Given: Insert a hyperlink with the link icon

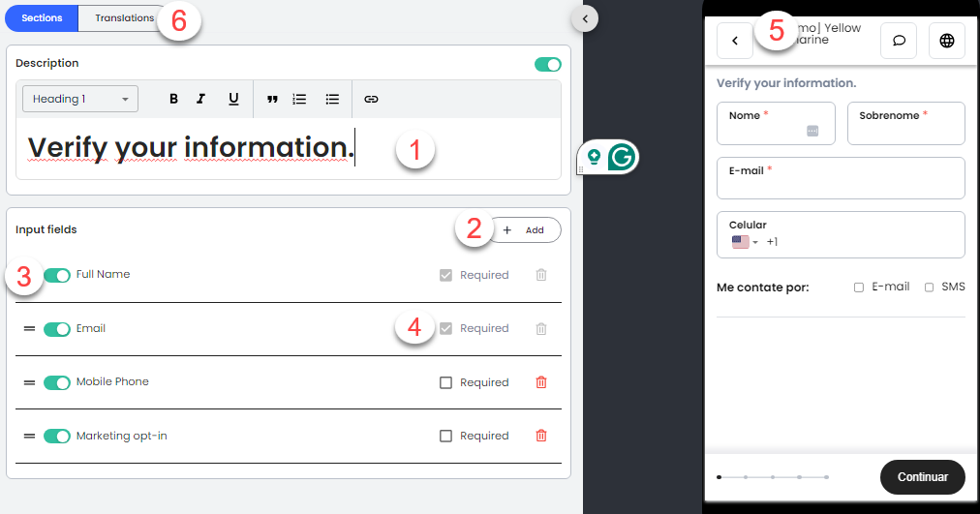Looking at the screenshot, I should pyautogui.click(x=371, y=99).
